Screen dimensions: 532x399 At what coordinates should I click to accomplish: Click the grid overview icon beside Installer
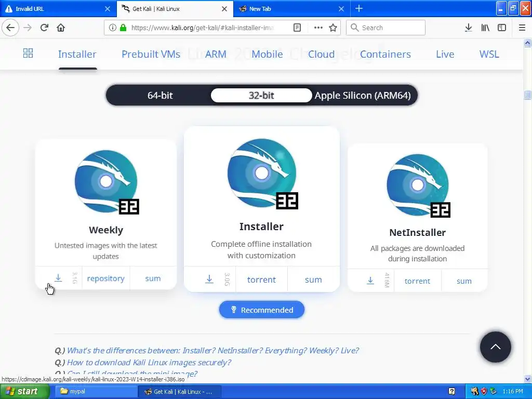(x=28, y=53)
